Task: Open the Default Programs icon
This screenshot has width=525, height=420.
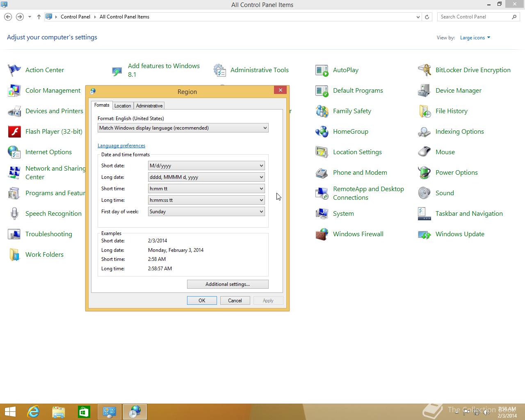Action: coord(322,91)
